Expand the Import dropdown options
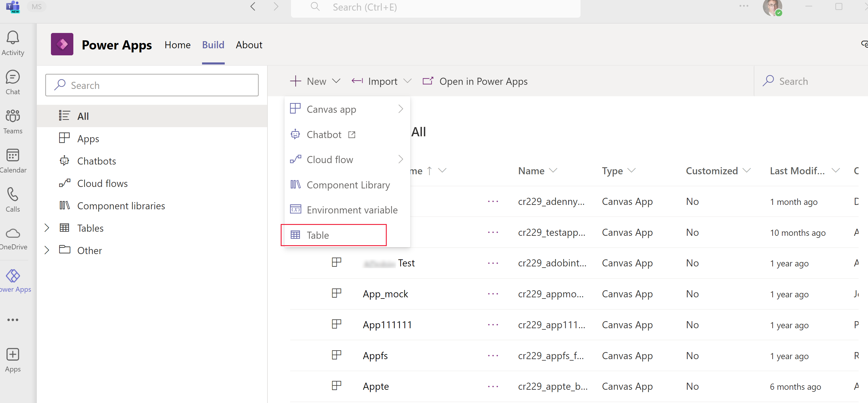868x403 pixels. pyautogui.click(x=407, y=81)
